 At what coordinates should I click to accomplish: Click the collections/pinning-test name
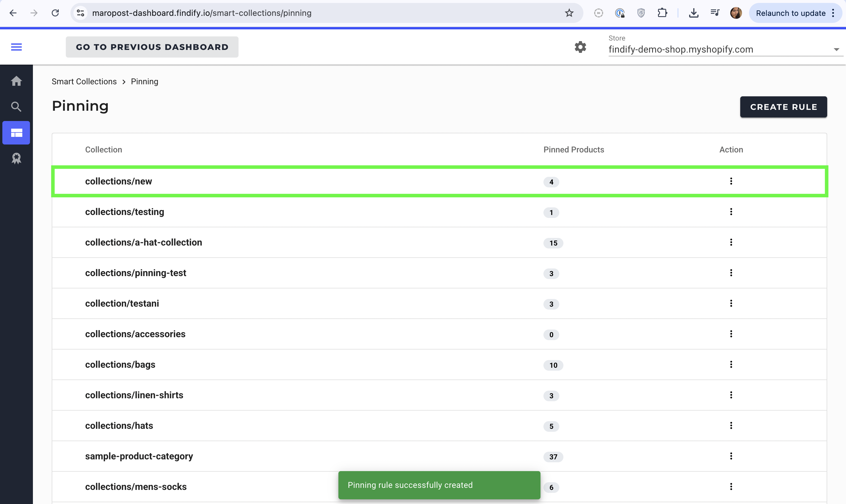click(135, 273)
